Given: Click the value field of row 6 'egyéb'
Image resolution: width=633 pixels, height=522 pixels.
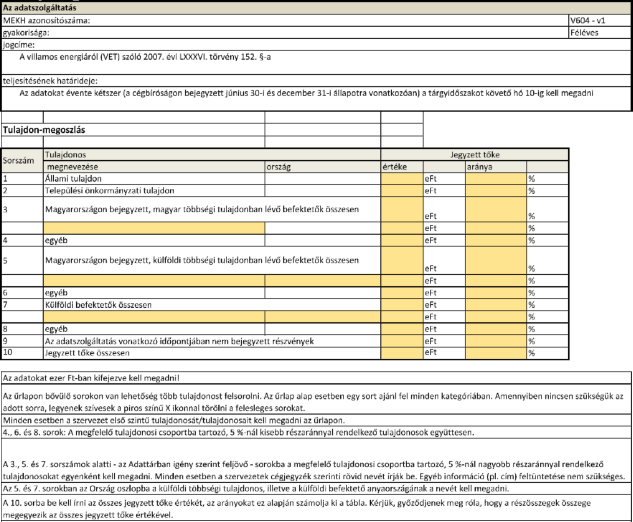Looking at the screenshot, I should pos(402,293).
